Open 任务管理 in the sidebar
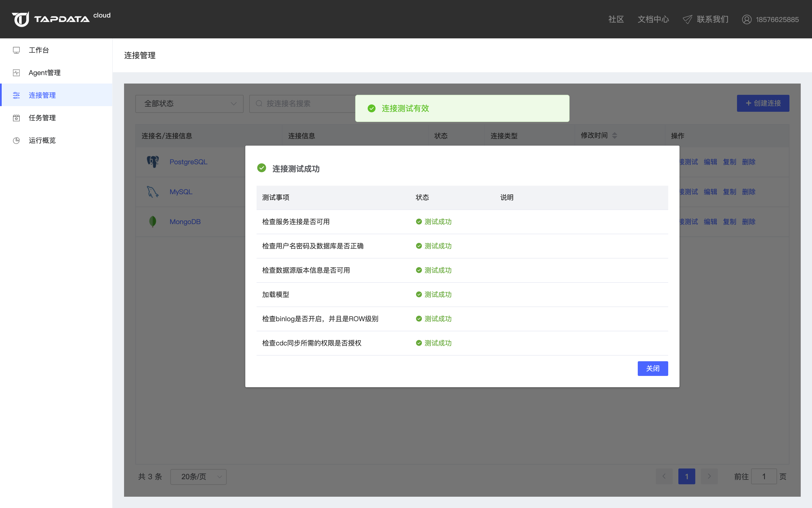Screen dimensions: 812x508 pos(56,118)
